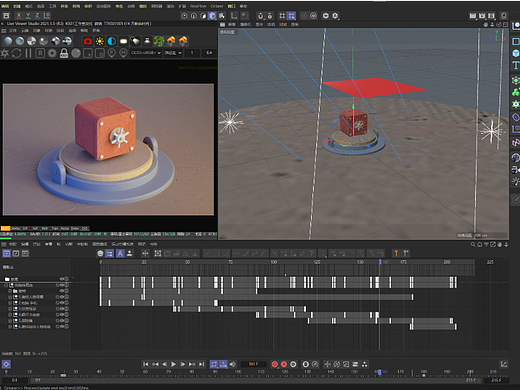The height and width of the screenshot is (390, 520).
Task: Click the filter funnel icon above the timeline
Action: pyautogui.click(x=486, y=244)
